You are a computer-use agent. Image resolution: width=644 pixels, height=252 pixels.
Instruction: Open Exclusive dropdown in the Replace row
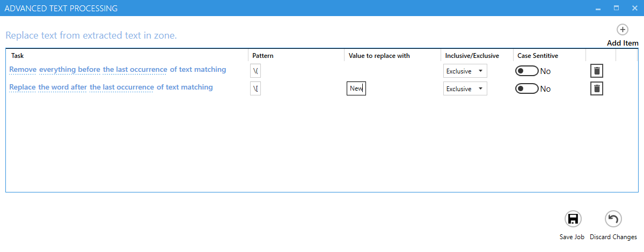click(x=465, y=88)
